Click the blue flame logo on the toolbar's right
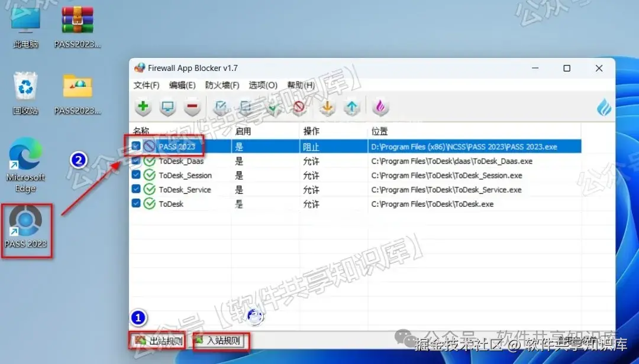This screenshot has height=364, width=639. 604,107
